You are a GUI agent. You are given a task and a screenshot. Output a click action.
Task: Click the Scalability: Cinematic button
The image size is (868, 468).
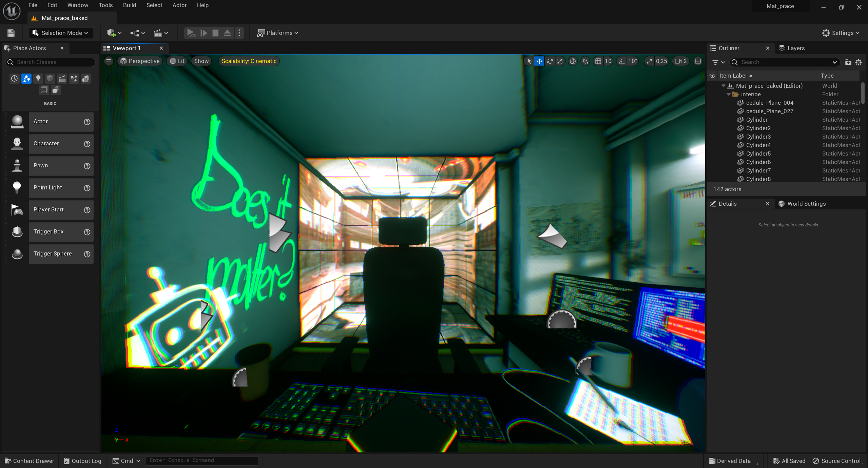pos(249,61)
